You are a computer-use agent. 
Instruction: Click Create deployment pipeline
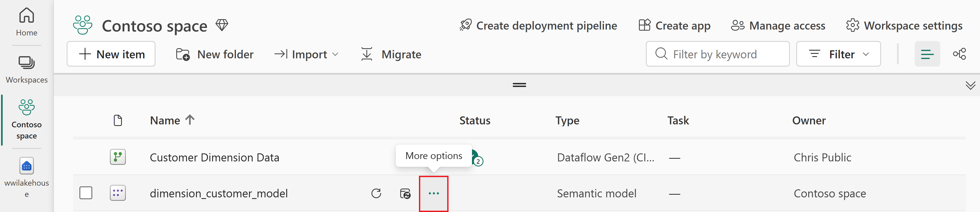[x=538, y=26]
